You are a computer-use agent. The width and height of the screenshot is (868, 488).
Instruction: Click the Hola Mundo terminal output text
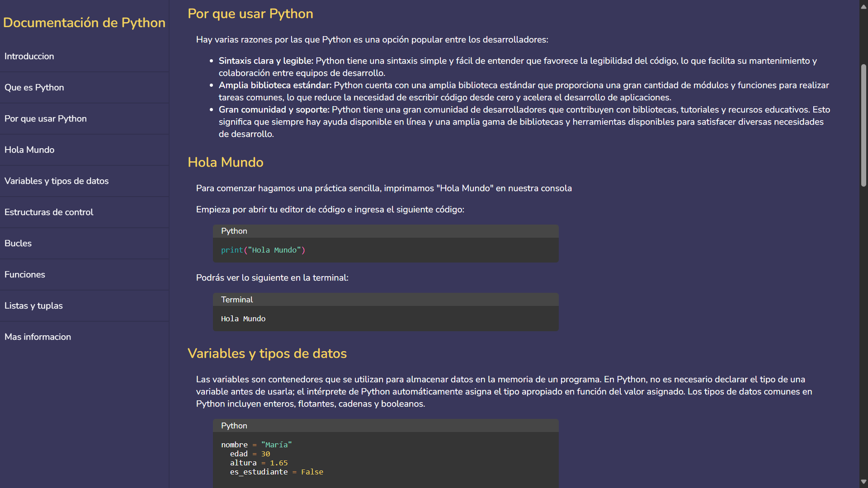(243, 319)
